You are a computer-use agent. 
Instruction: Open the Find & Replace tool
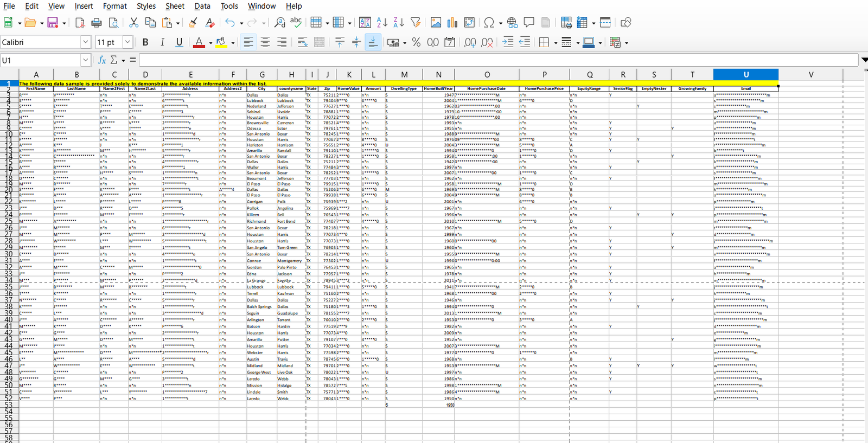coord(279,22)
